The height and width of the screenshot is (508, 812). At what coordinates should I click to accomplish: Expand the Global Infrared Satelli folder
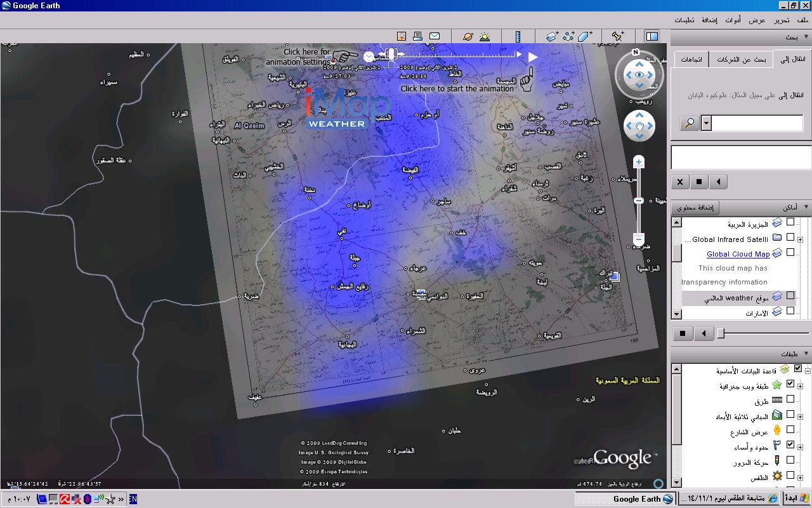[x=801, y=239]
